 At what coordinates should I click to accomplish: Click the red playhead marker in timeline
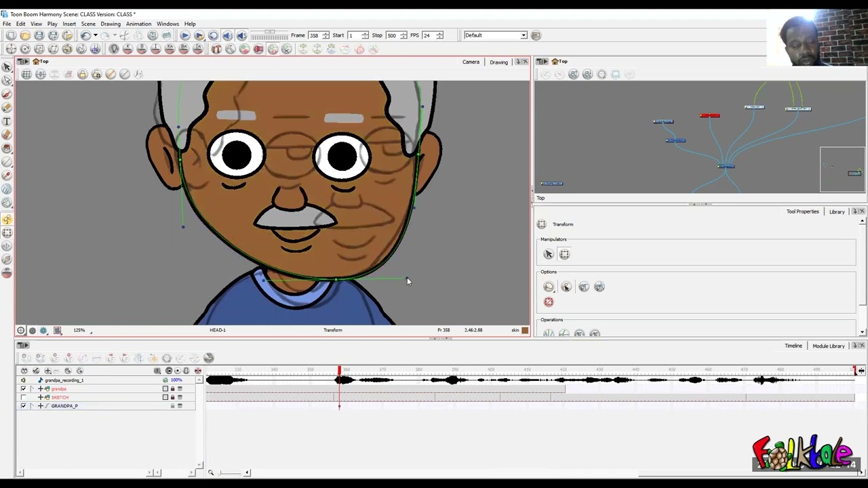(x=339, y=370)
